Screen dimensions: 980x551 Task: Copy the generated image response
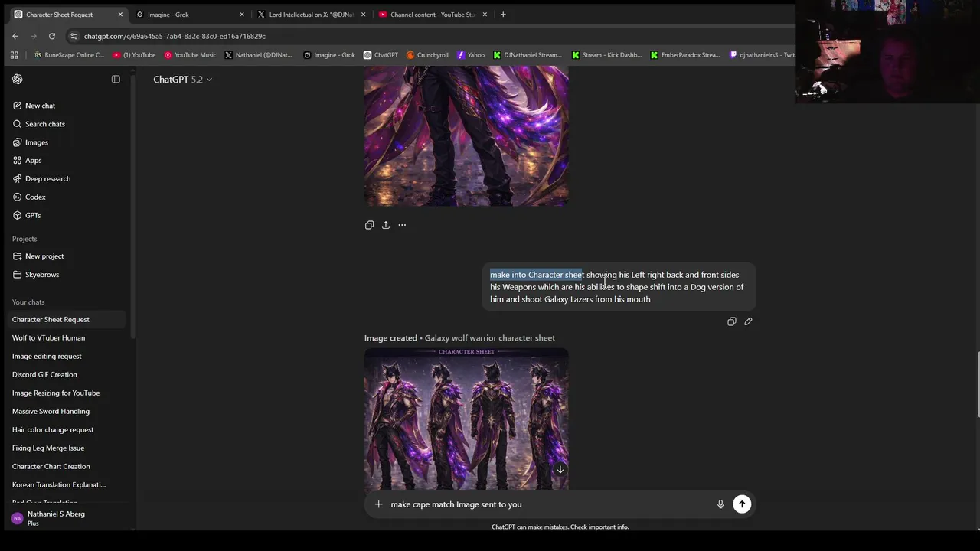[x=369, y=225]
